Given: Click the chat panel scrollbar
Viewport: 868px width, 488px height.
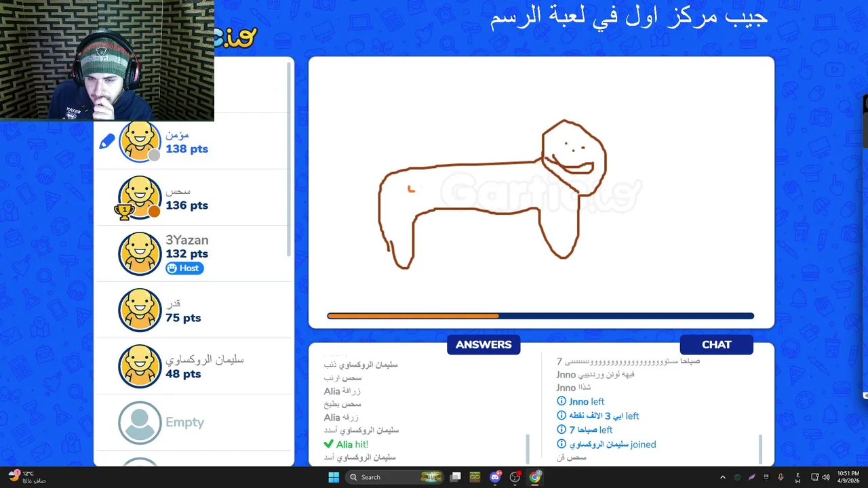Looking at the screenshot, I should [x=759, y=449].
